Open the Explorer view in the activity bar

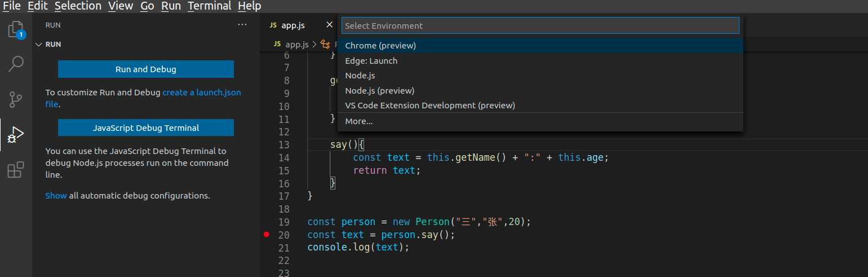[16, 29]
